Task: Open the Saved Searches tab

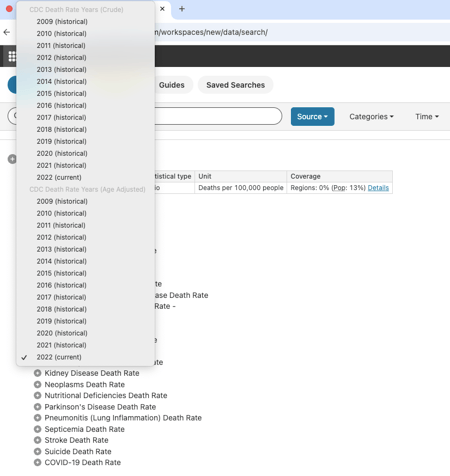Action: click(236, 85)
